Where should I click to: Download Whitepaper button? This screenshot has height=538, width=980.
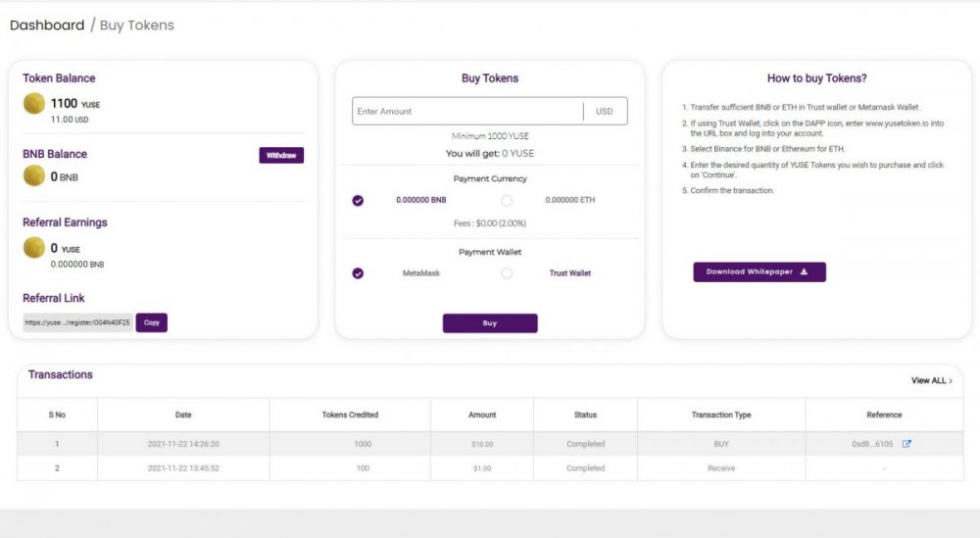[x=759, y=272]
